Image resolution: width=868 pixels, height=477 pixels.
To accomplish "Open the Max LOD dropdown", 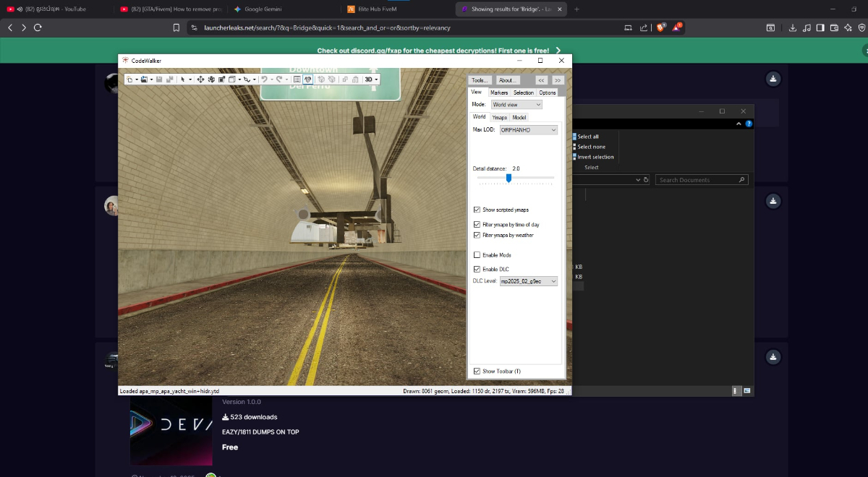I will coord(528,130).
